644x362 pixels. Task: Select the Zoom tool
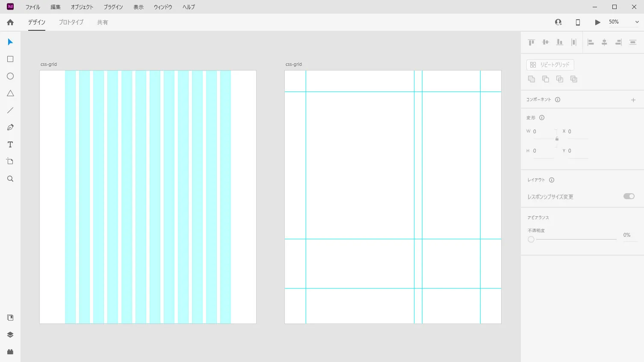click(x=10, y=178)
